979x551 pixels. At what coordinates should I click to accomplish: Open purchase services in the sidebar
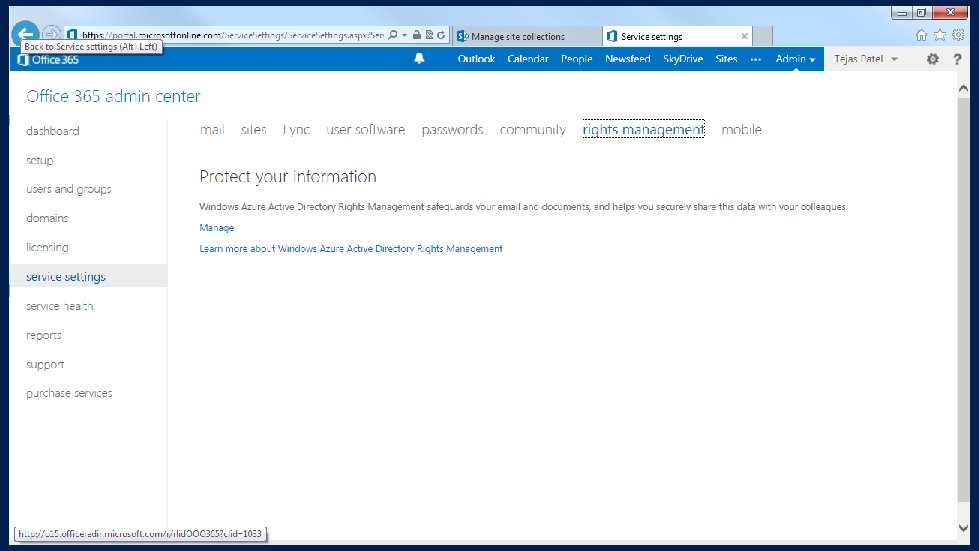(x=69, y=393)
